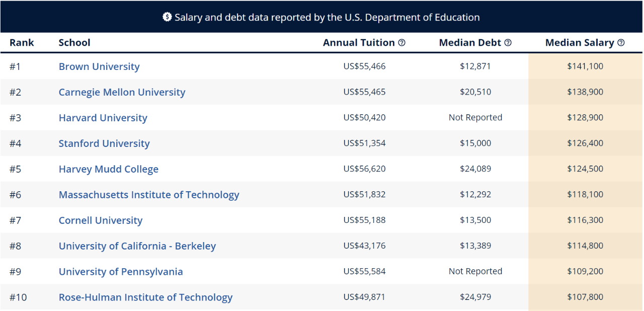This screenshot has height=311, width=644.
Task: Click the Annual Tuition column header
Action: coord(359,43)
